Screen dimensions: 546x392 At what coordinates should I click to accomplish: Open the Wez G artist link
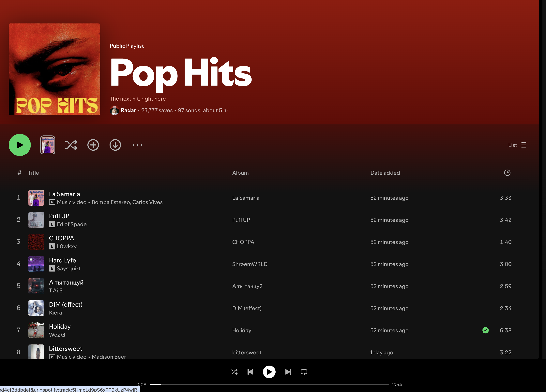click(57, 335)
